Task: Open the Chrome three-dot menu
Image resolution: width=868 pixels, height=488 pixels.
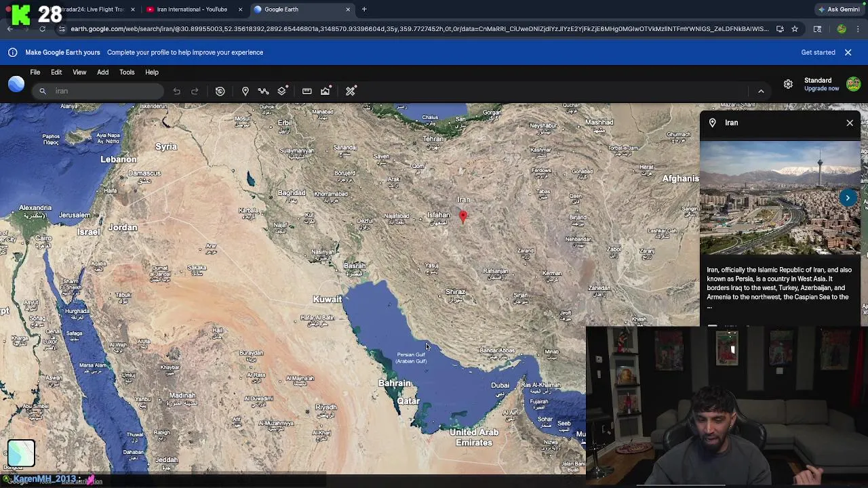Action: [859, 29]
